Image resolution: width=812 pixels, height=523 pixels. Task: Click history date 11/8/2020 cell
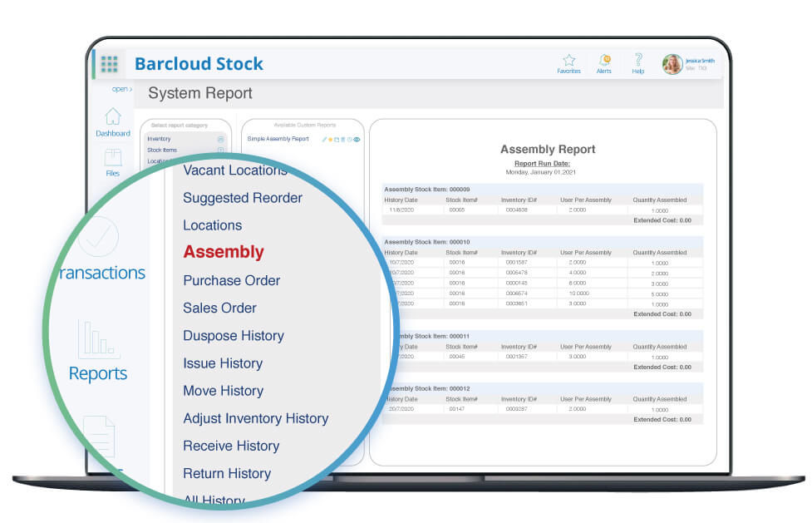click(401, 210)
